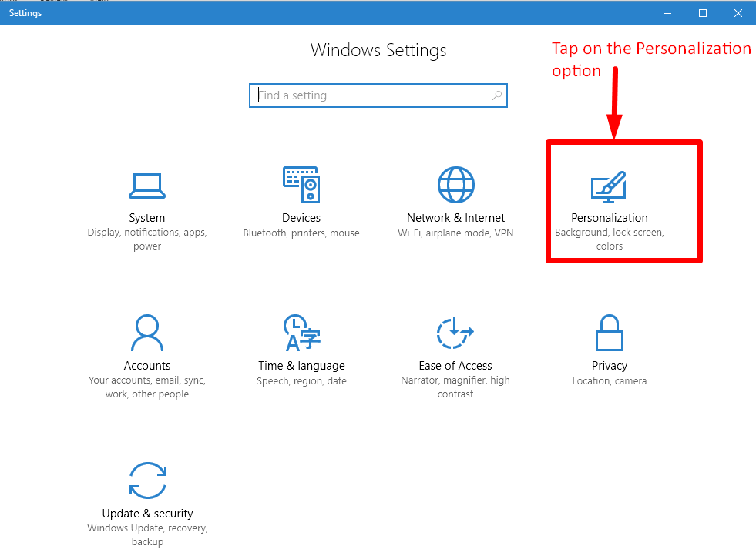Select the Personalization label
756x556 pixels.
click(610, 218)
